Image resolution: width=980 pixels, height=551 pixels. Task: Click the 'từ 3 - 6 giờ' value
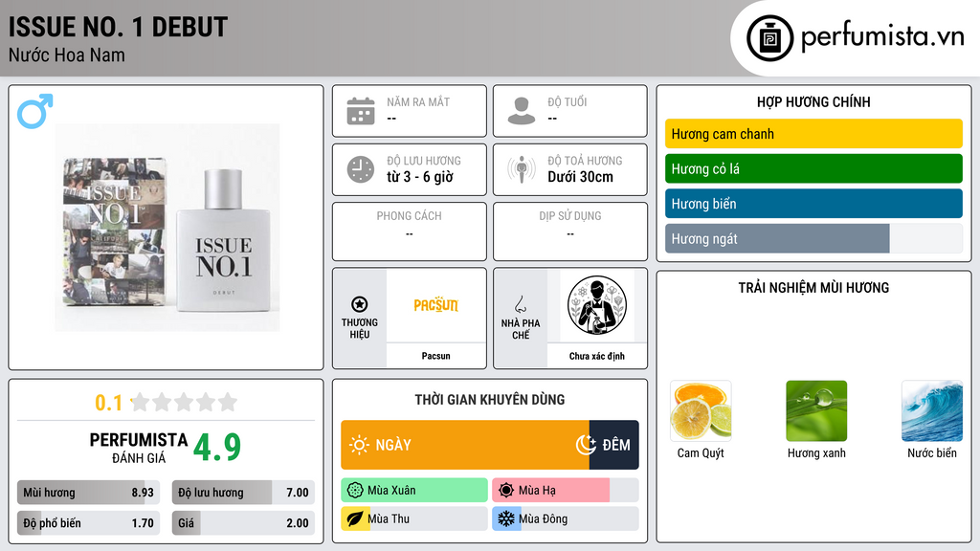click(x=419, y=177)
